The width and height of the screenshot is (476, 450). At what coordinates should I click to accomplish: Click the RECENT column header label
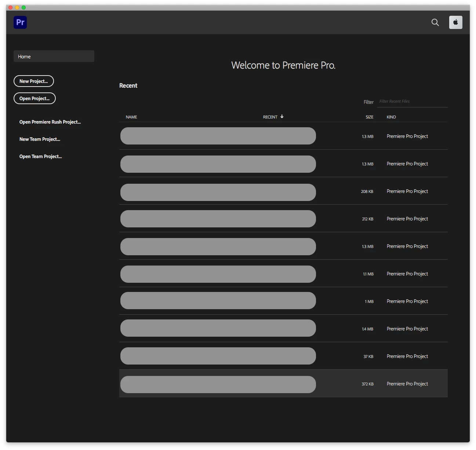pyautogui.click(x=270, y=117)
